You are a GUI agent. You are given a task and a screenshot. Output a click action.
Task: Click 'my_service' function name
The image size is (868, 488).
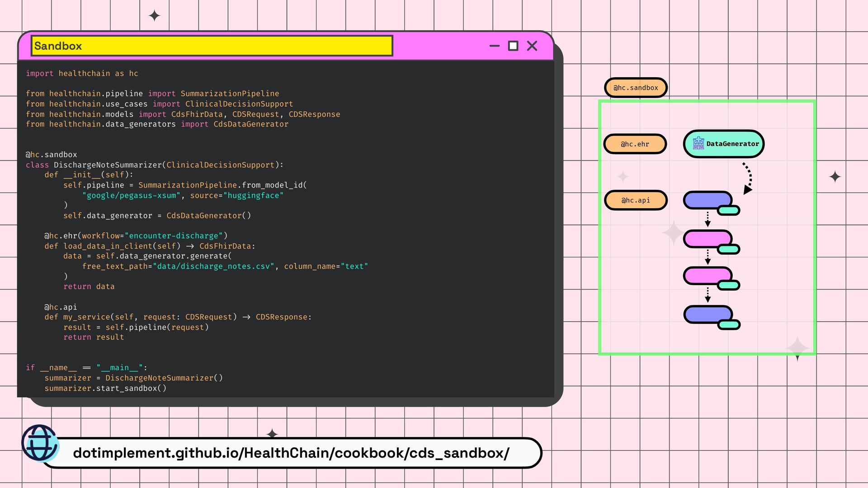[x=87, y=317]
